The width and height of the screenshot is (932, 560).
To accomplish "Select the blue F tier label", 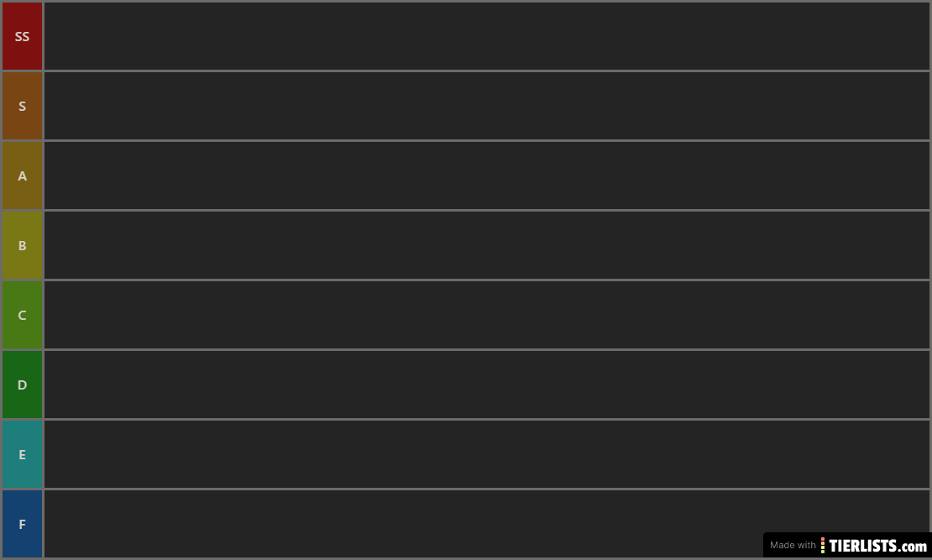I will point(22,524).
